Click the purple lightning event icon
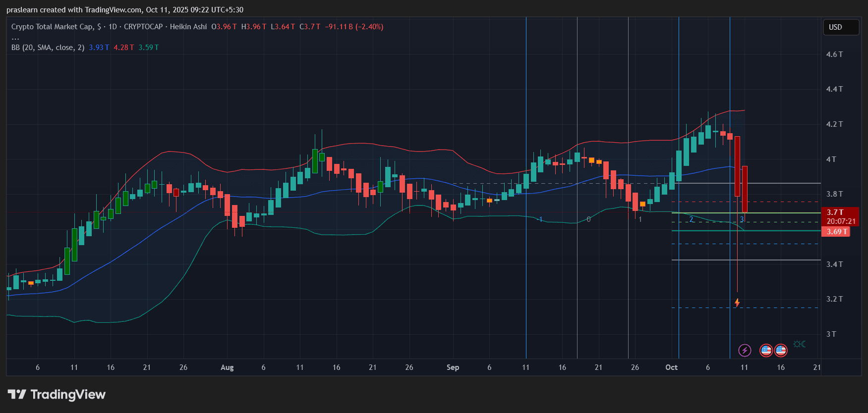The image size is (868, 413). point(744,351)
